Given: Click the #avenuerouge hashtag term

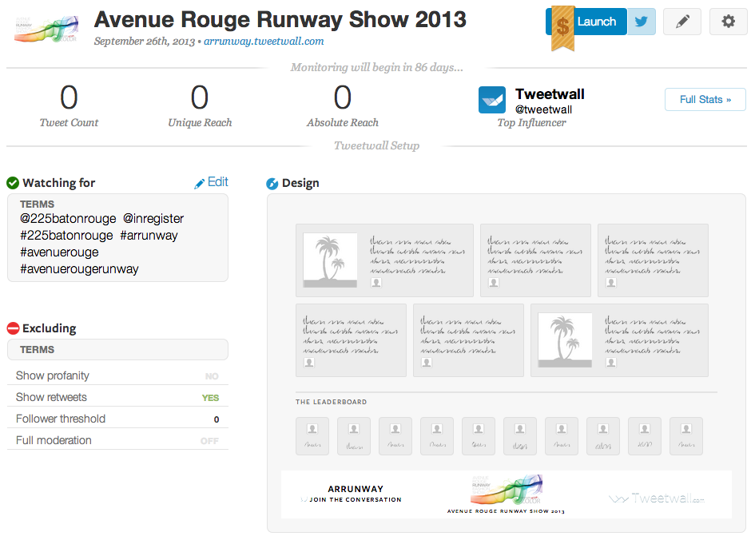Looking at the screenshot, I should click(x=59, y=252).
